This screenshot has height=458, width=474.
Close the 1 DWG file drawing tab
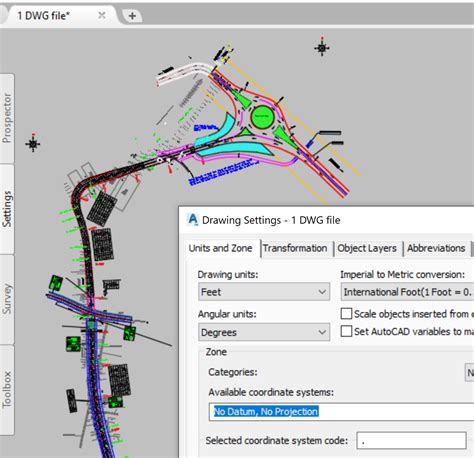(x=102, y=15)
